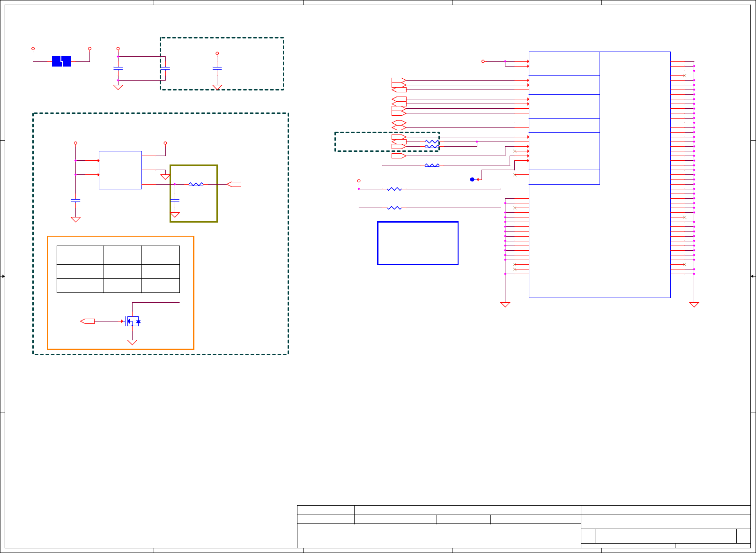Screen dimensions: 756x553
Task: Select the capacitor inside the olive box
Action: click(175, 201)
